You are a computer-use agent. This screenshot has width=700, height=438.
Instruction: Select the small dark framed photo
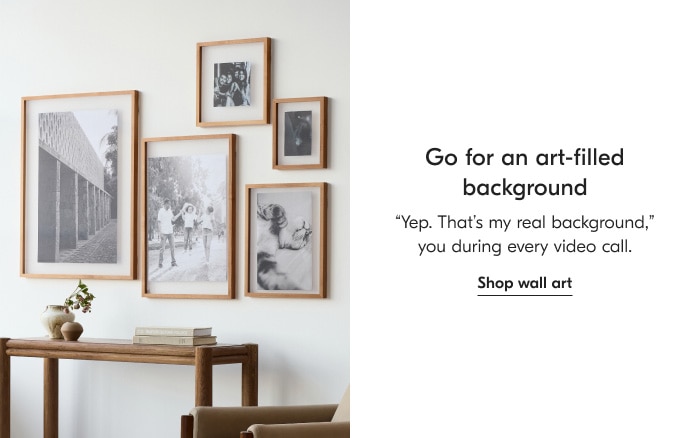click(300, 133)
